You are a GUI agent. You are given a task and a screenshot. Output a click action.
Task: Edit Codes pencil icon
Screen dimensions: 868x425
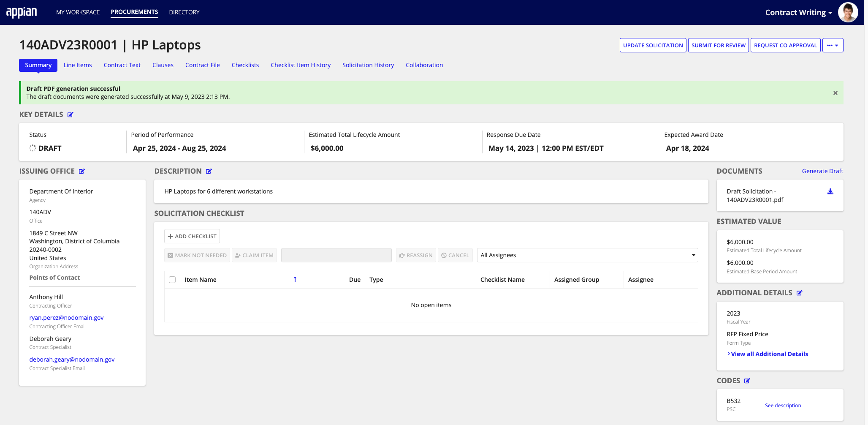click(747, 381)
